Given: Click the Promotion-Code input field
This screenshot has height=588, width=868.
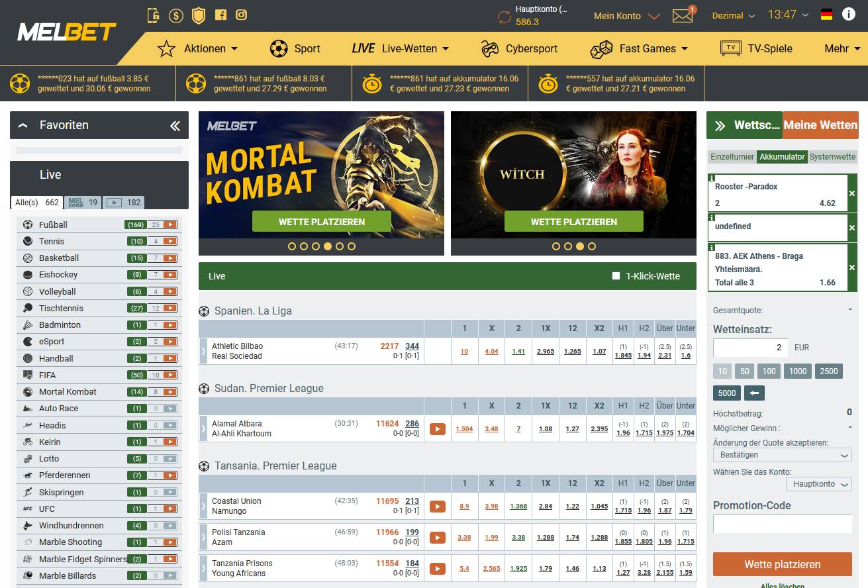Looking at the screenshot, I should pyautogui.click(x=782, y=524).
